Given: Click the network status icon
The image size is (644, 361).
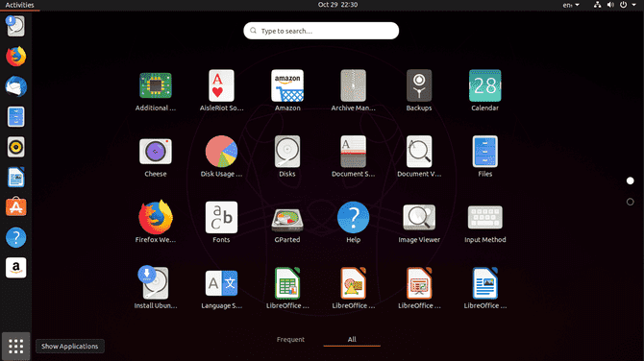Looking at the screenshot, I should (598, 5).
